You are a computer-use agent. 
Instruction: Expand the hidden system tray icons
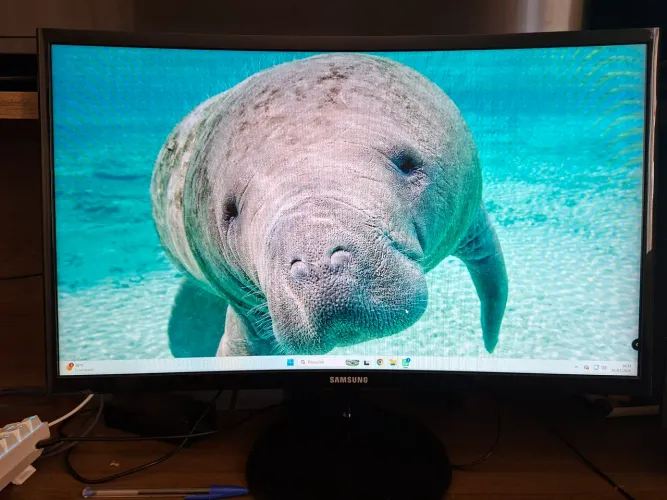click(x=576, y=367)
